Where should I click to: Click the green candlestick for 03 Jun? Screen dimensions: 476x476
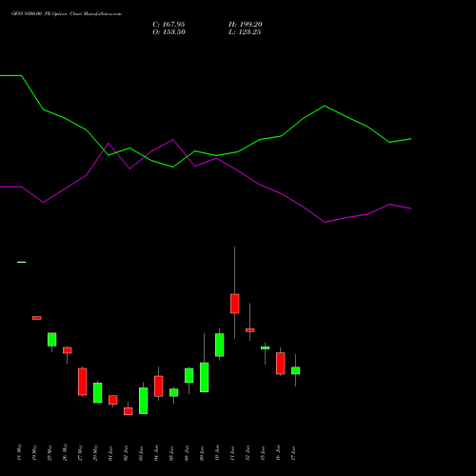click(x=144, y=401)
